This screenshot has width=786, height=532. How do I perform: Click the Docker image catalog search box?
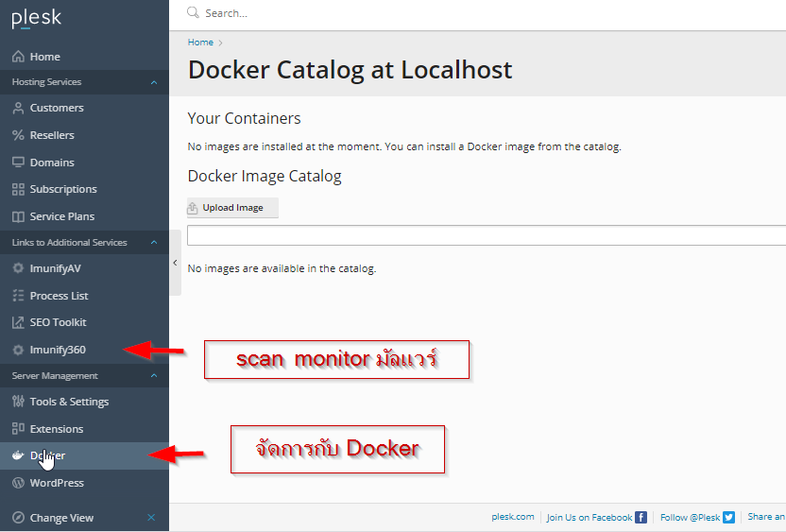point(487,235)
